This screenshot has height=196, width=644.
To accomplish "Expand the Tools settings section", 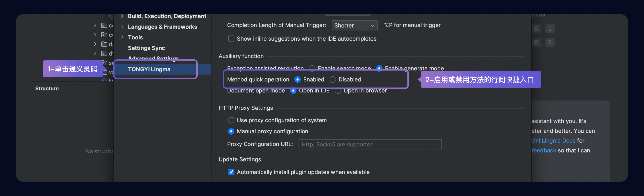I will point(122,38).
